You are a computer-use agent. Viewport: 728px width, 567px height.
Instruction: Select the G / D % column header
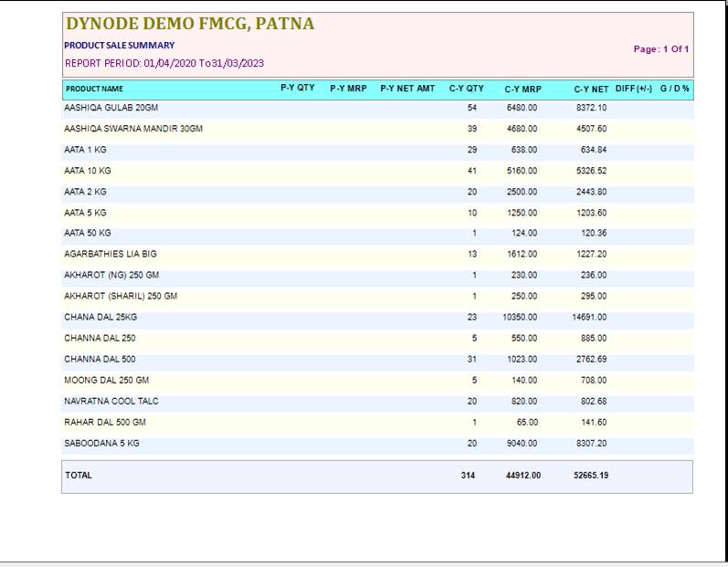point(675,89)
